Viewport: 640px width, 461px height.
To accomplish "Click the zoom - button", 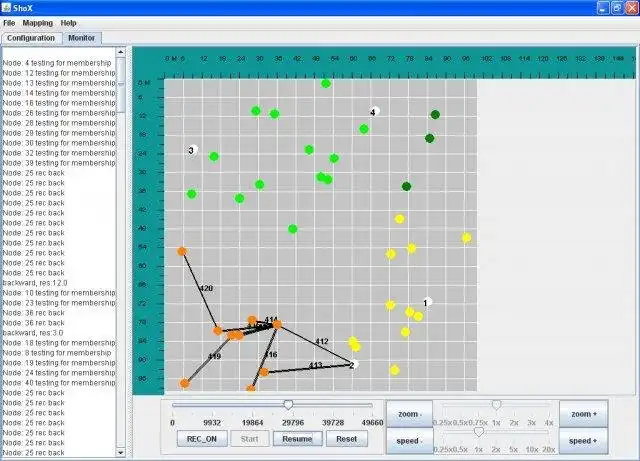I will (409, 414).
